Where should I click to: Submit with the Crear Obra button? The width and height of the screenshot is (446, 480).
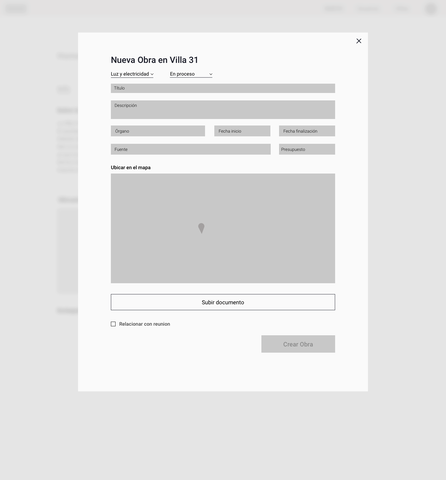pyautogui.click(x=298, y=344)
